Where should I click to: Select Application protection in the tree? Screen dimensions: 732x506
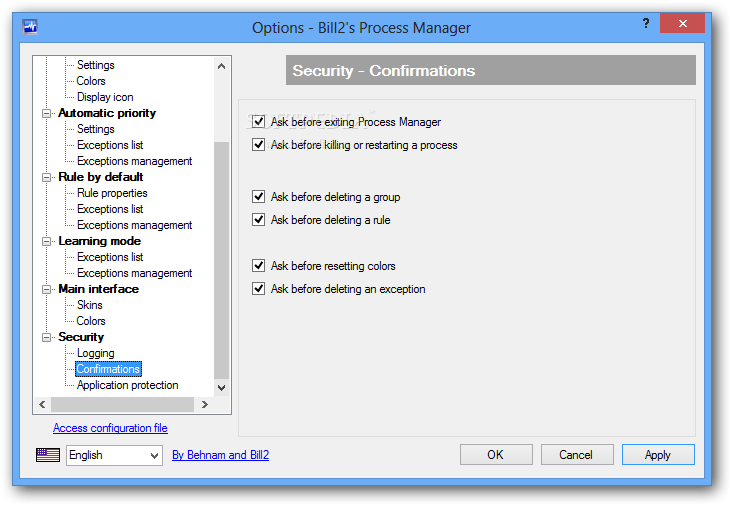127,385
